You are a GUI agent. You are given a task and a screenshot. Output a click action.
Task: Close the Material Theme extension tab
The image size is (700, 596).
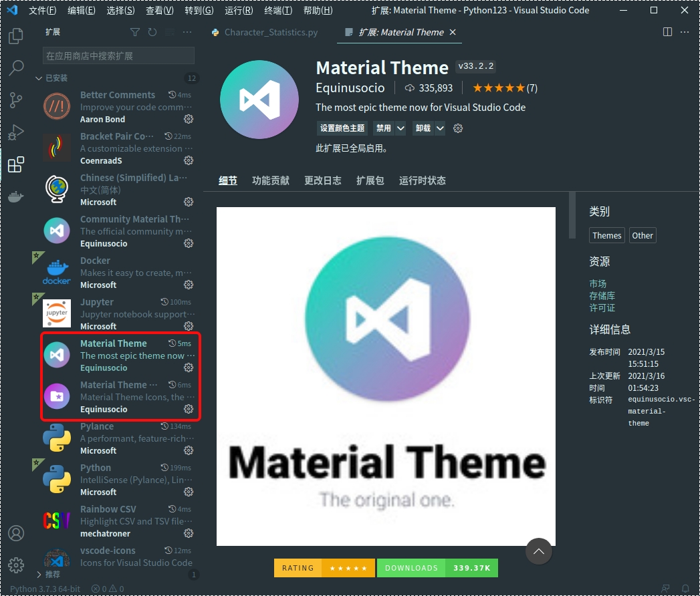click(x=453, y=32)
